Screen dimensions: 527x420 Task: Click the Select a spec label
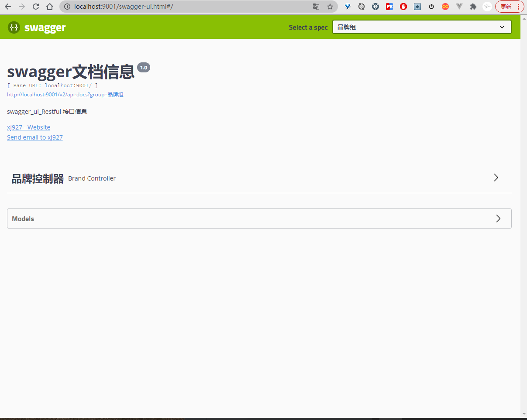tap(308, 27)
